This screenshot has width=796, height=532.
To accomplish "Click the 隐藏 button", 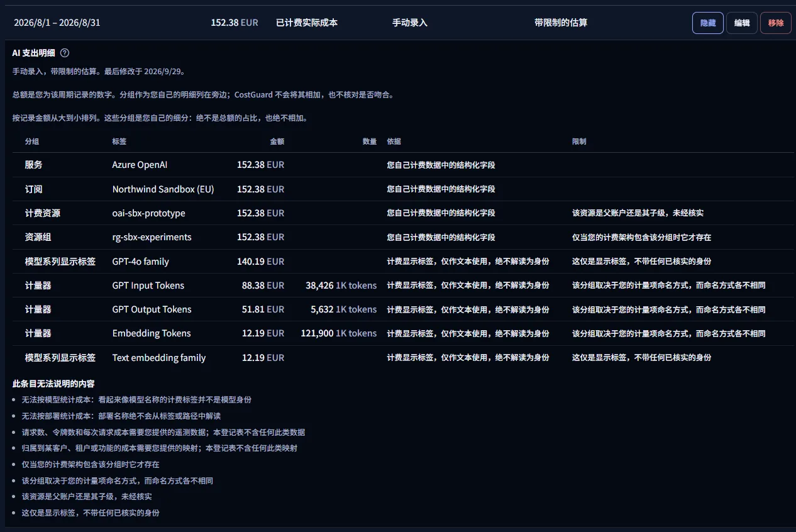I will point(708,23).
